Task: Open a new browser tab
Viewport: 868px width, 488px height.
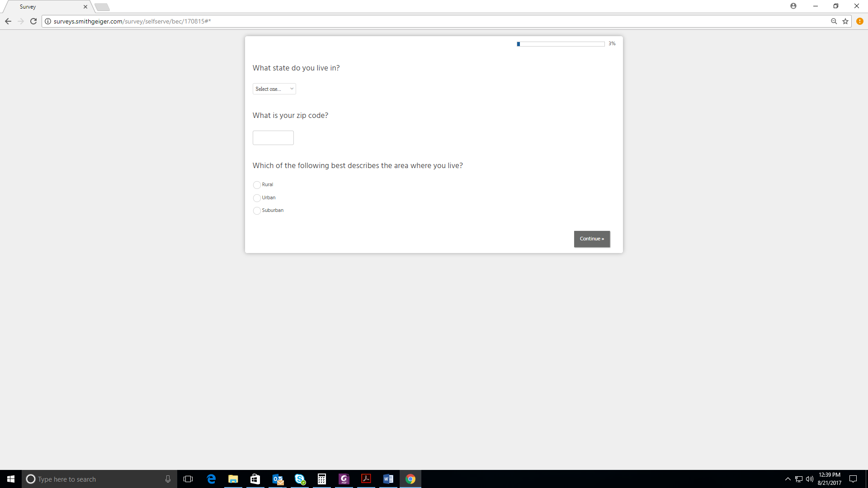Action: (x=102, y=7)
